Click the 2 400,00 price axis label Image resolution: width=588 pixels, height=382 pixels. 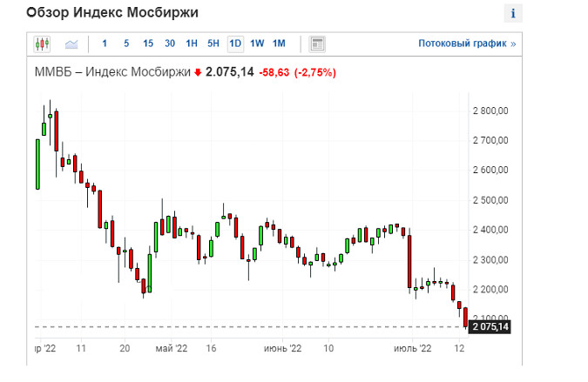click(x=490, y=230)
